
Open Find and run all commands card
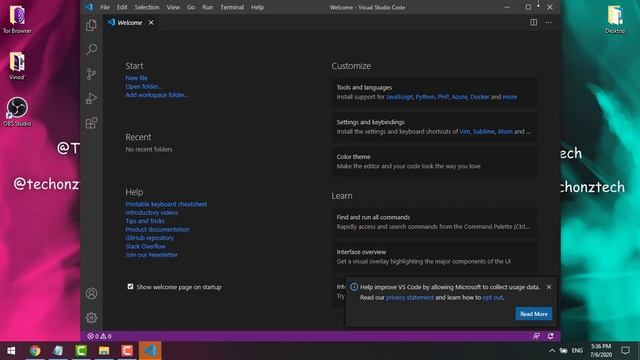pyautogui.click(x=434, y=222)
